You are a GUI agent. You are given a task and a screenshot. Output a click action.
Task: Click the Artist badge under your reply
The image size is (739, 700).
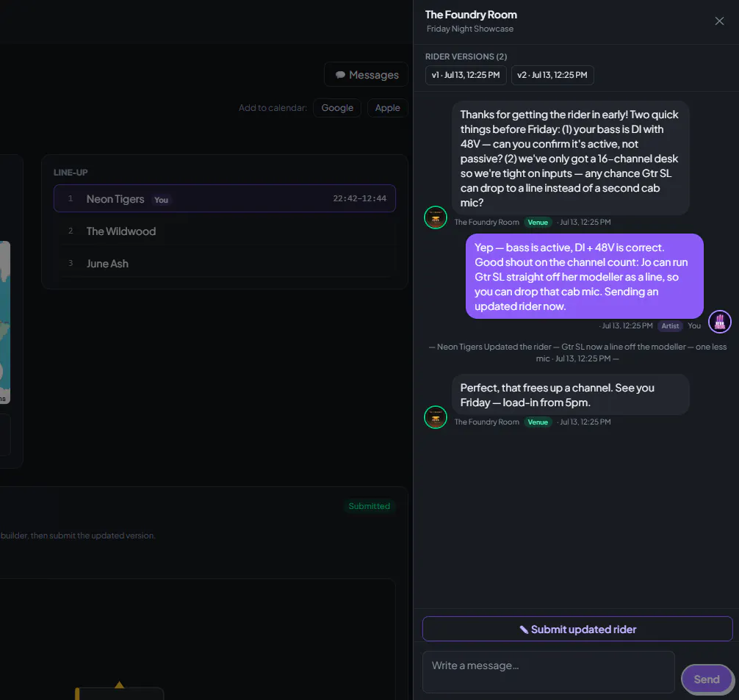click(x=670, y=325)
